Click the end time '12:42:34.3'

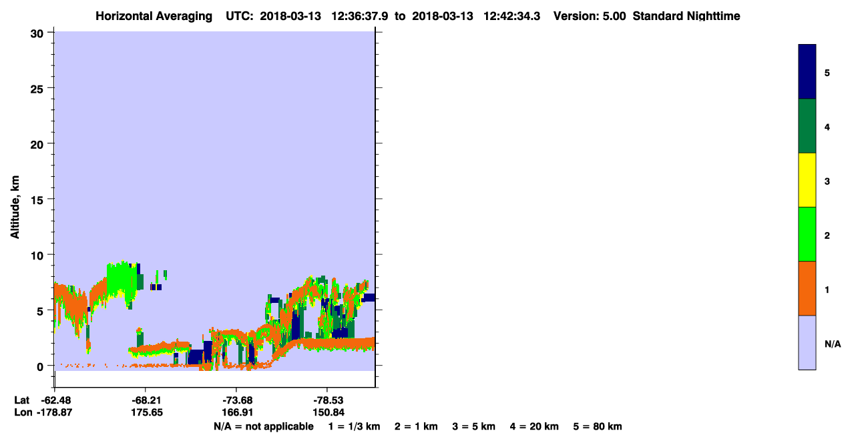point(513,16)
